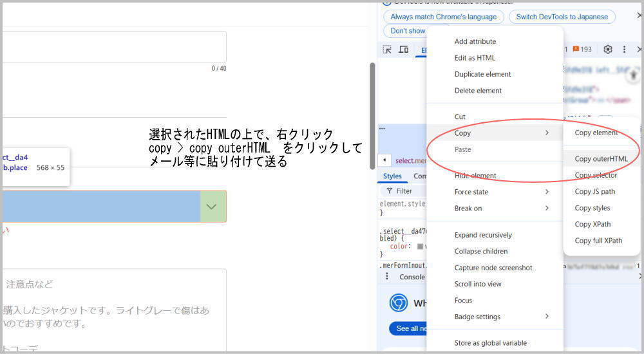Image resolution: width=644 pixels, height=354 pixels.
Task: Choose Expand recursively
Action: click(x=483, y=235)
